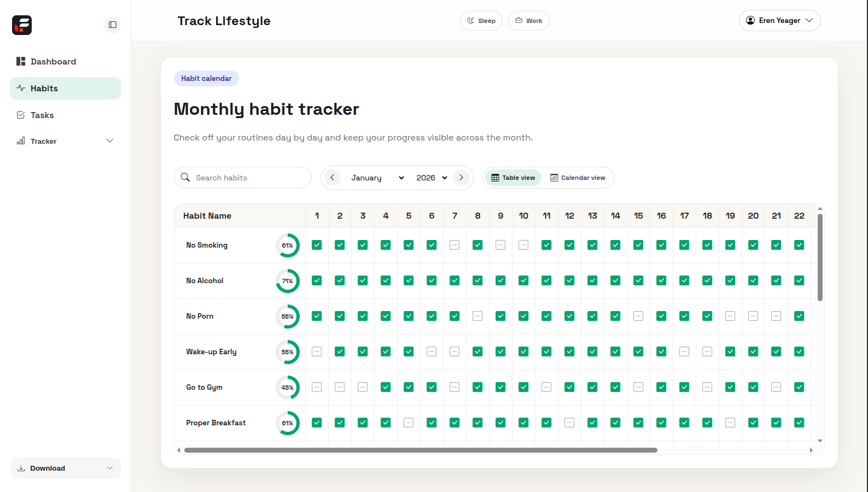Open Dashboard from the sidebar
Image resolution: width=868 pixels, height=492 pixels.
[65, 62]
